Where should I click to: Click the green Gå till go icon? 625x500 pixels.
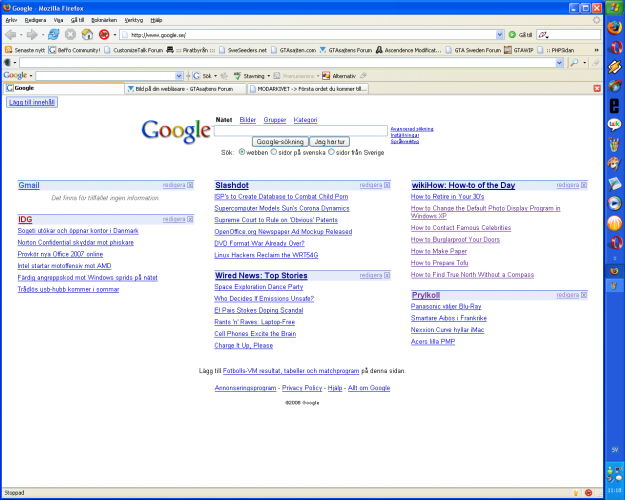(x=512, y=34)
